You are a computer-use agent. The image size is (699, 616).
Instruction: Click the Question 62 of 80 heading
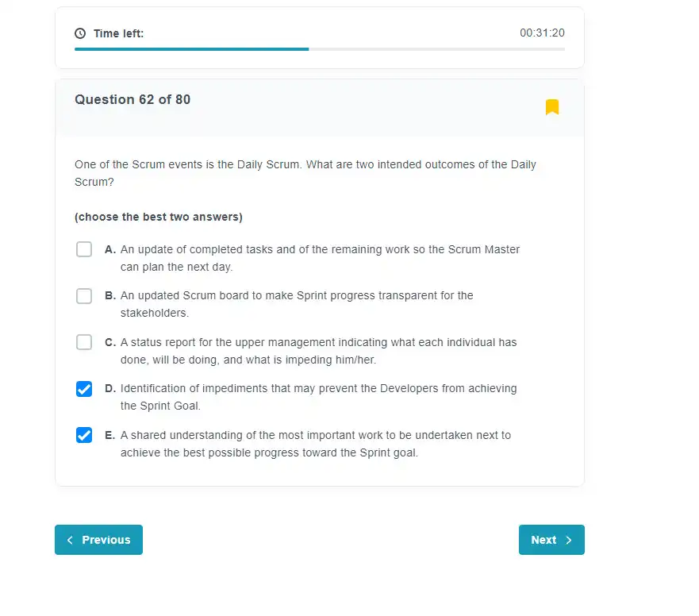(x=133, y=99)
